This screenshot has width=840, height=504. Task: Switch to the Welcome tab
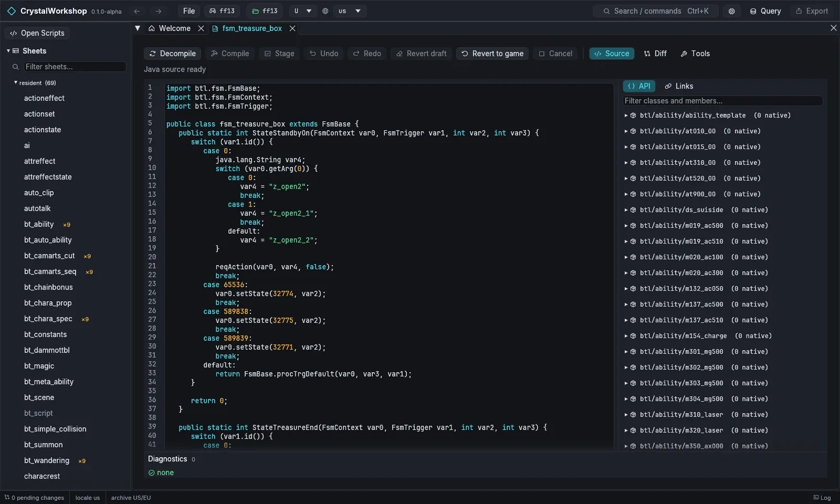point(170,28)
